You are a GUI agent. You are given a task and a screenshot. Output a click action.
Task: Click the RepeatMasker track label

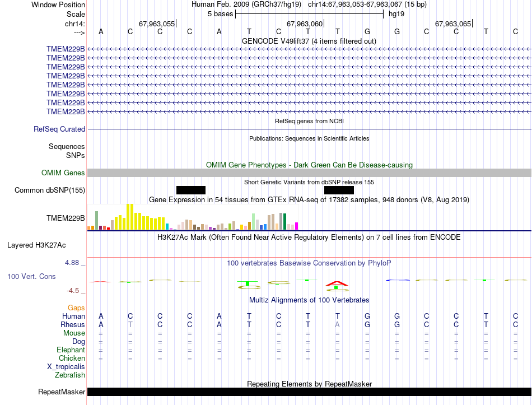62,392
